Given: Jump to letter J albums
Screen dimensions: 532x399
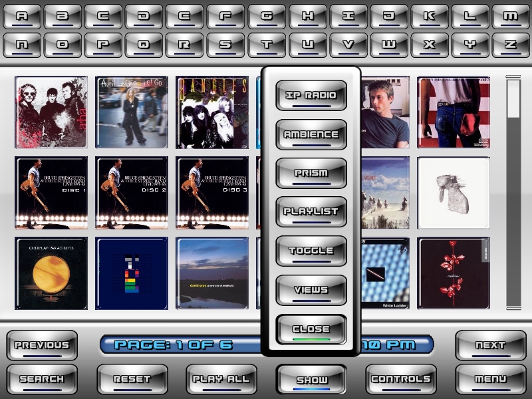Looking at the screenshot, I should click(x=389, y=16).
